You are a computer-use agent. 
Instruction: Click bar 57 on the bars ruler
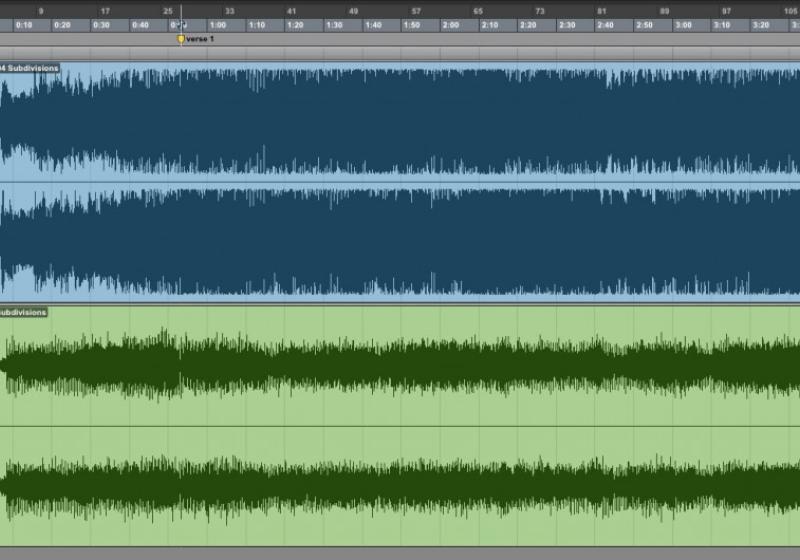coord(416,10)
